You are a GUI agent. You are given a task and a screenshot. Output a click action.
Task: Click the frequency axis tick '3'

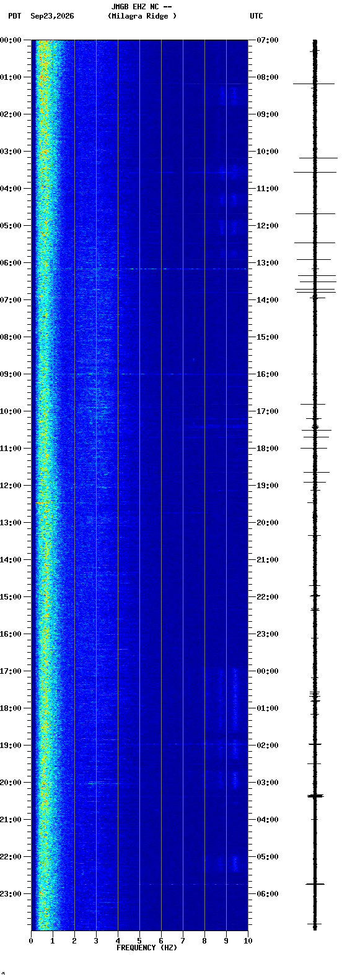96,941
